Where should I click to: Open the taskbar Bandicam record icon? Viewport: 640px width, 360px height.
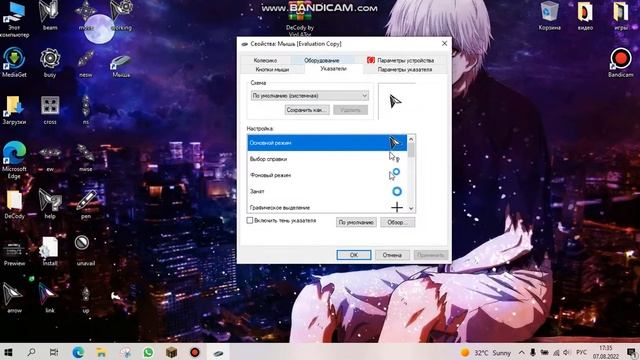(x=195, y=352)
